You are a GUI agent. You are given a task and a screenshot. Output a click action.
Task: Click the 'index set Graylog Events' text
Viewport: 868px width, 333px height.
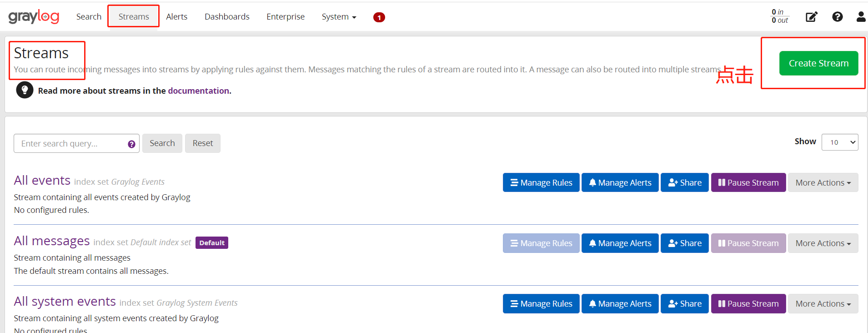pos(119,182)
